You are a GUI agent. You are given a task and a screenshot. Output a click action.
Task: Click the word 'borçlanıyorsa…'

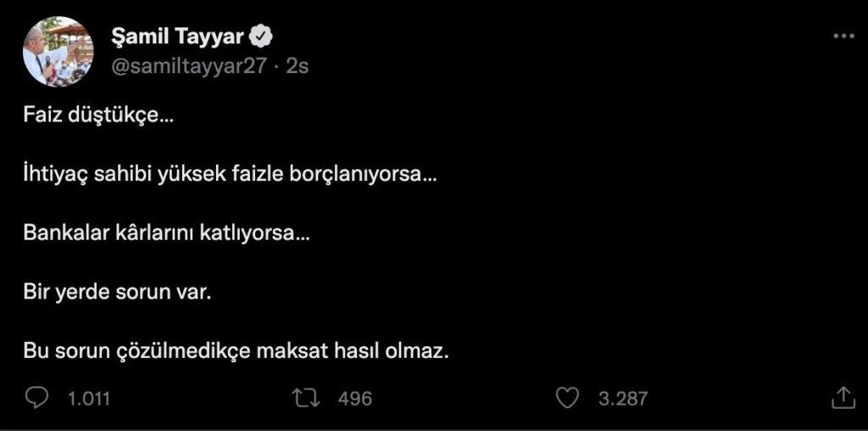(374, 176)
